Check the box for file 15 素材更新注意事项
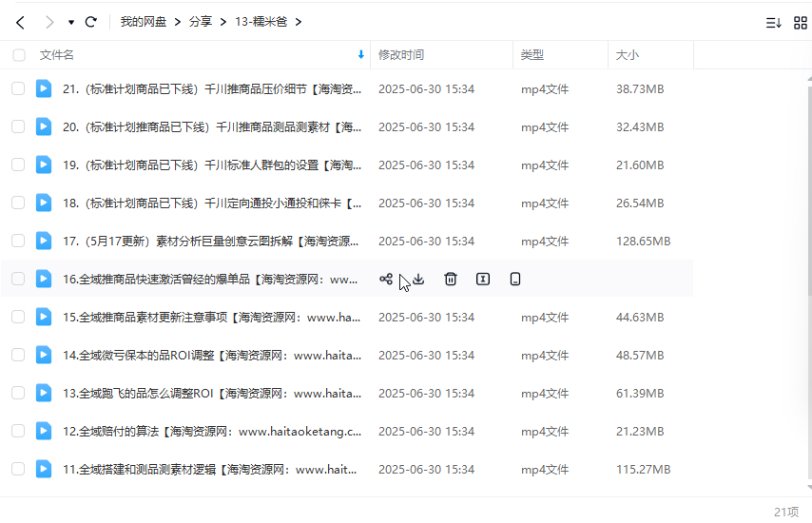This screenshot has height=523, width=812. pyautogui.click(x=18, y=317)
